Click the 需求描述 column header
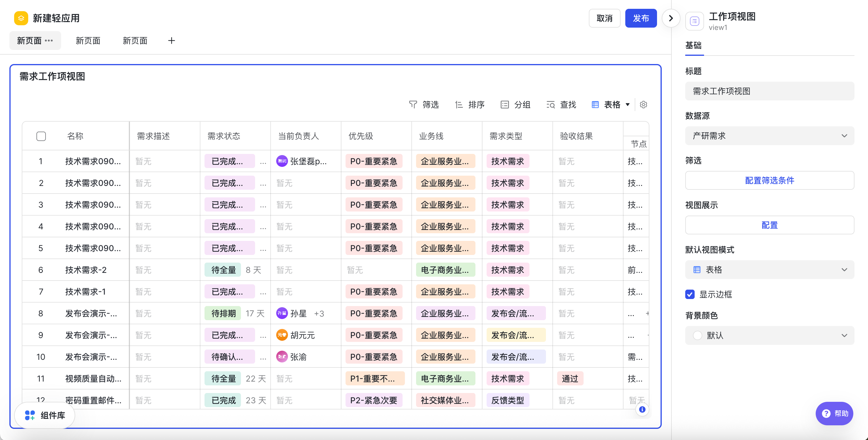This screenshot has height=440, width=868. (153, 136)
